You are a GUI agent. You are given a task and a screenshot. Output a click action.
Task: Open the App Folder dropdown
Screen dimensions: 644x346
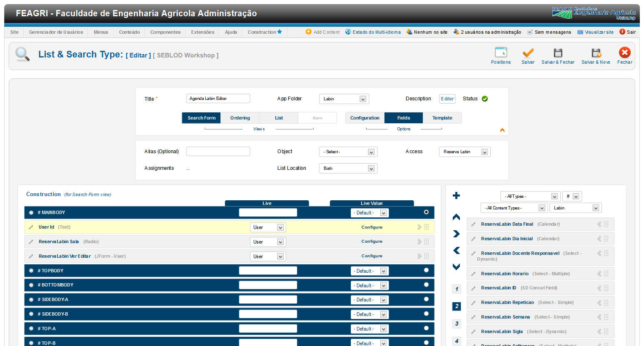tap(344, 99)
